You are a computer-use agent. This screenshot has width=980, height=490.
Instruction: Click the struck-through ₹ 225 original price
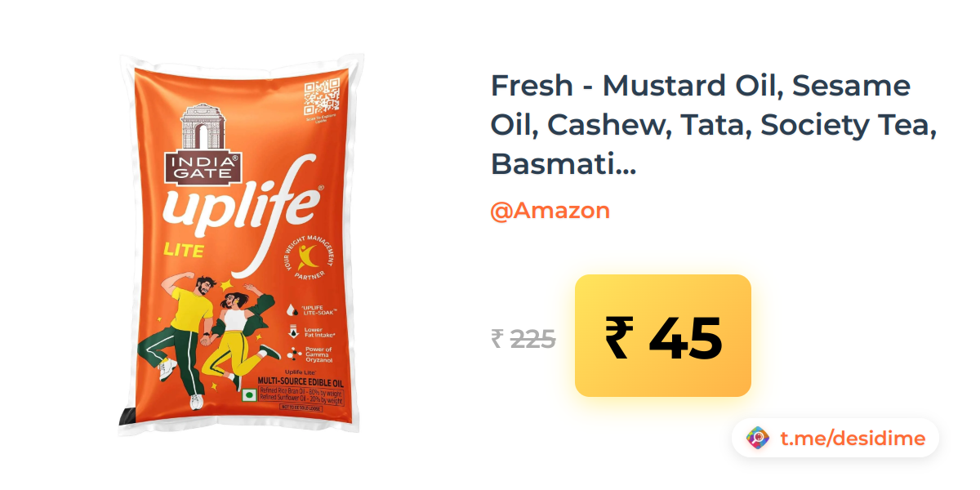pyautogui.click(x=523, y=338)
